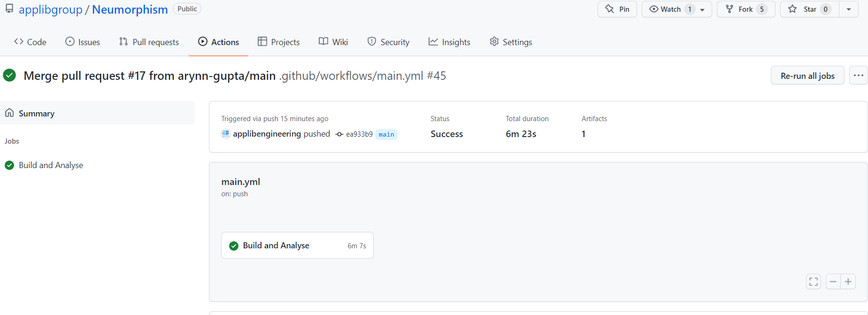Click the green check icon in job card
This screenshot has width=868, height=315.
point(234,246)
